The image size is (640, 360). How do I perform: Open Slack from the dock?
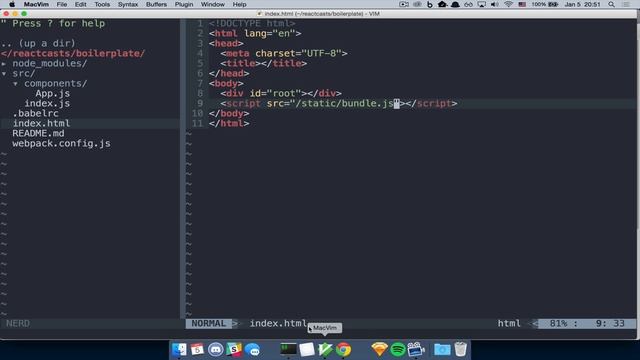click(x=234, y=350)
